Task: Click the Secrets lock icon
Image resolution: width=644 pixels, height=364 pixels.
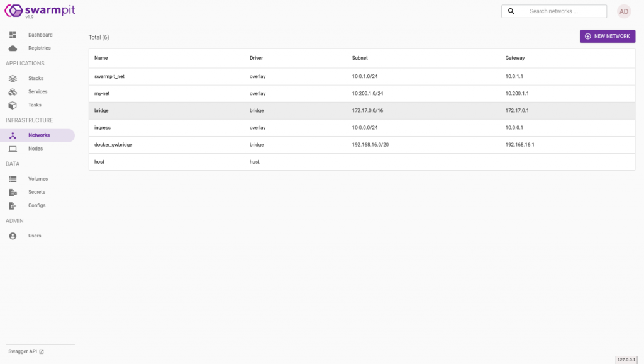Action: [x=13, y=192]
